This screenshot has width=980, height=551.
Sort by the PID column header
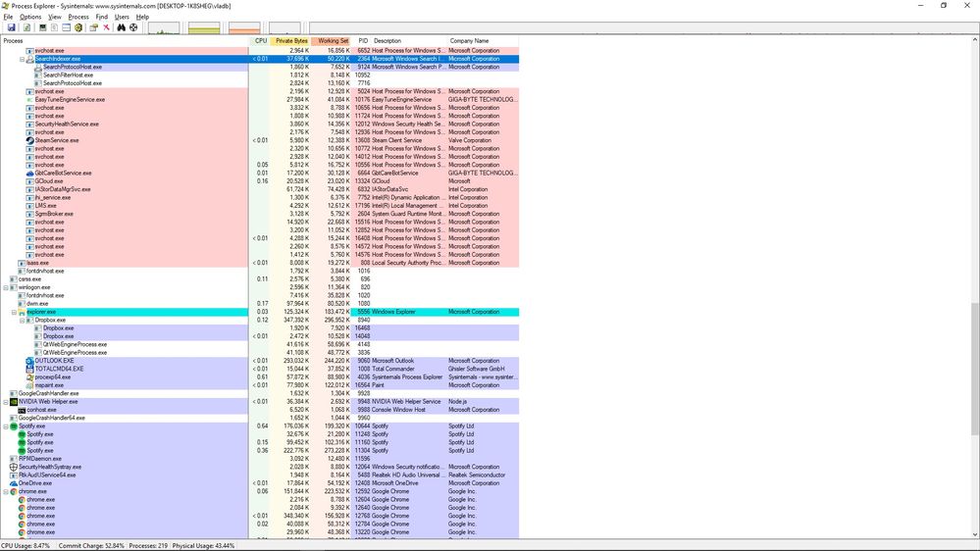361,40
